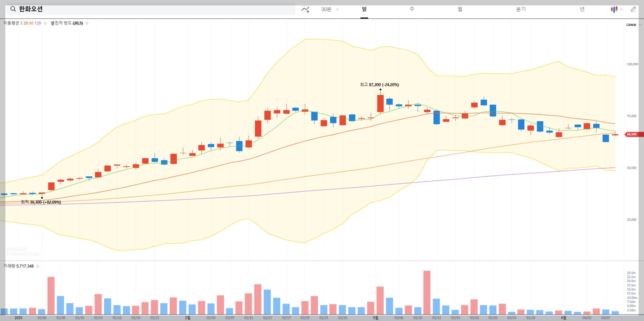Click the 최고 87,200 high marker label

coord(379,85)
